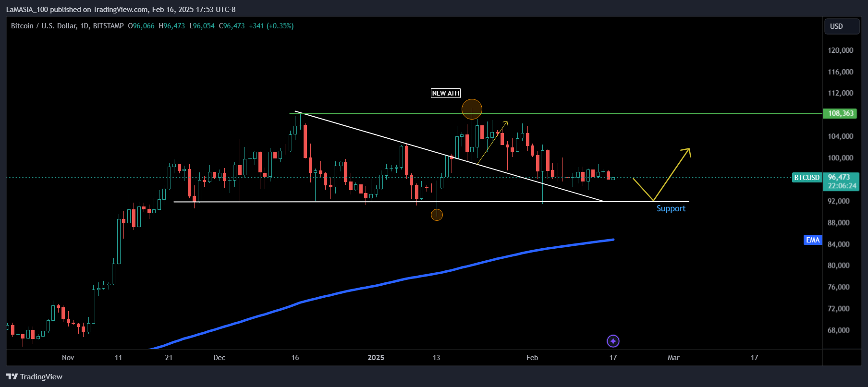Screen dimensions: 868x387
Task: Click the 2025 year label on time axis
Action: 376,358
